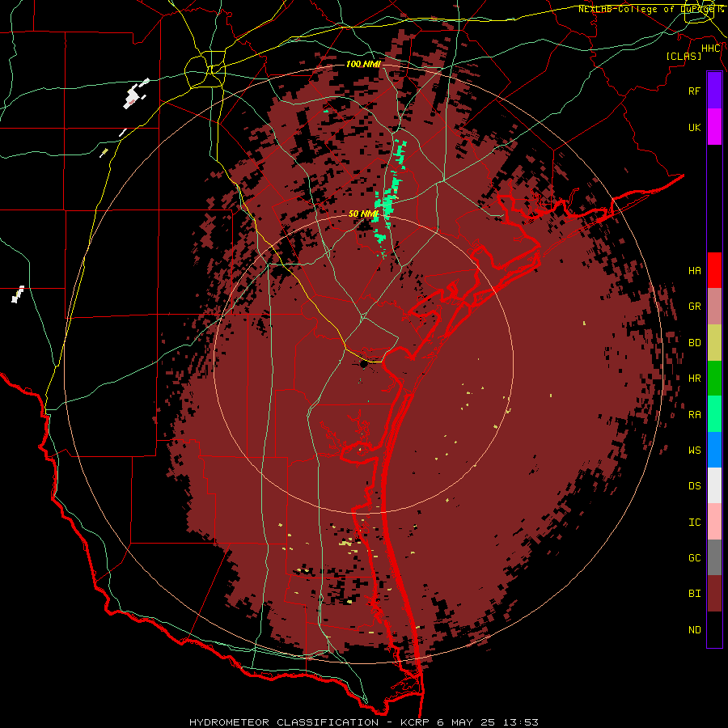
Task: Click the GC legend label
Action: 695,558
